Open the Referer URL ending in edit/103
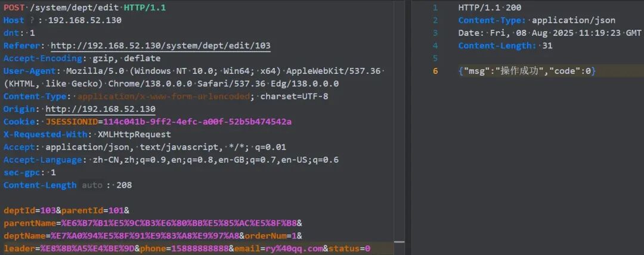Screen dimensions: 644x255 tap(160, 46)
